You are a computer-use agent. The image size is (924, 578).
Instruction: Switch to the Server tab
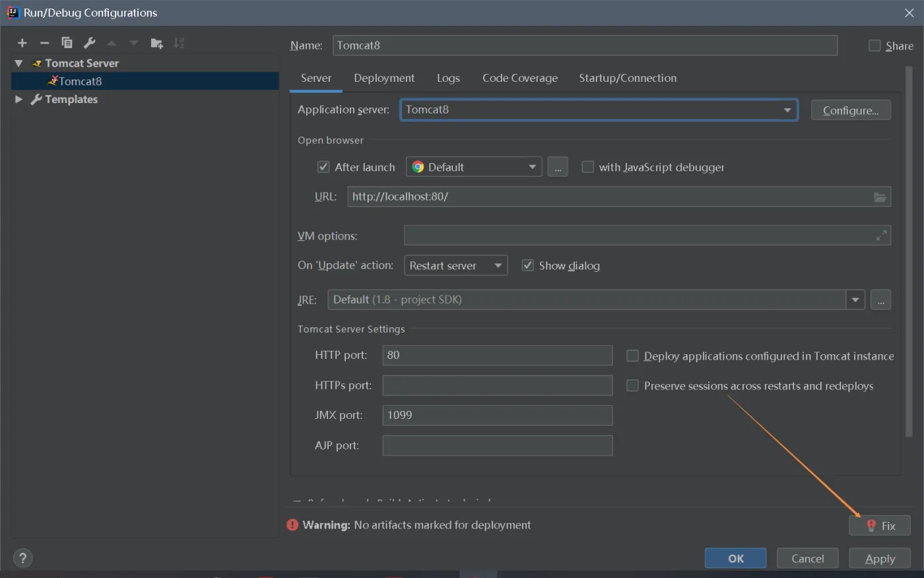pyautogui.click(x=316, y=78)
